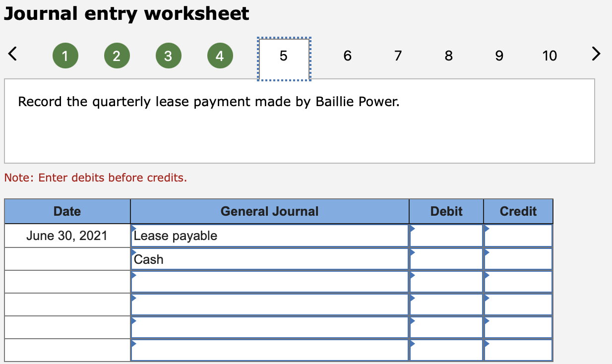The width and height of the screenshot is (612, 364).
Task: Click the Debit column header
Action: pos(446,211)
